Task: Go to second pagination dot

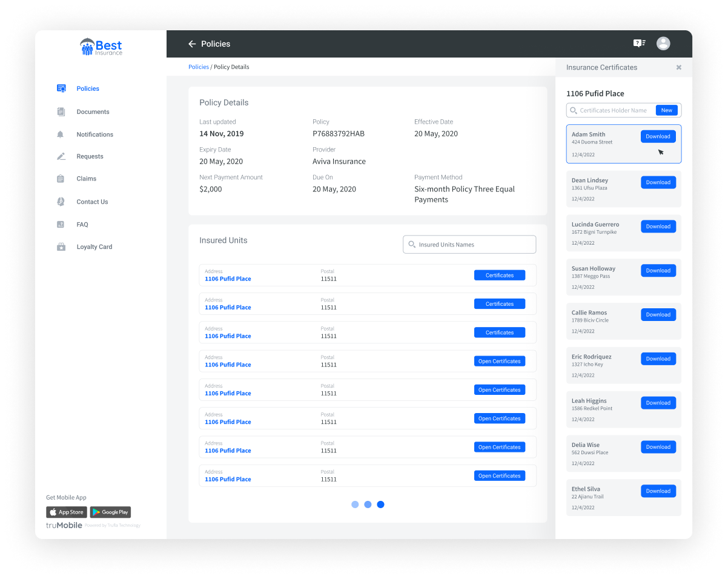Action: tap(368, 505)
